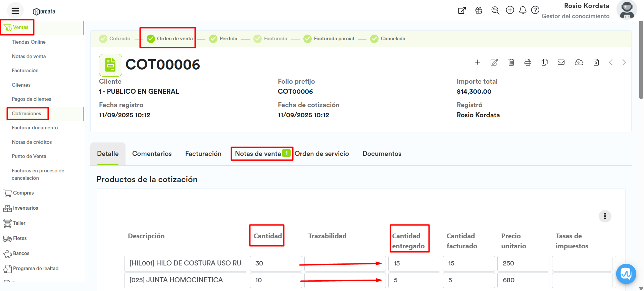
Task: Select the Cancelada status step
Action: point(388,39)
